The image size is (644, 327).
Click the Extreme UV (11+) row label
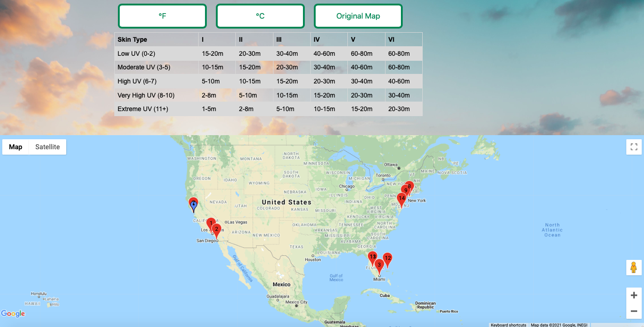pyautogui.click(x=156, y=109)
